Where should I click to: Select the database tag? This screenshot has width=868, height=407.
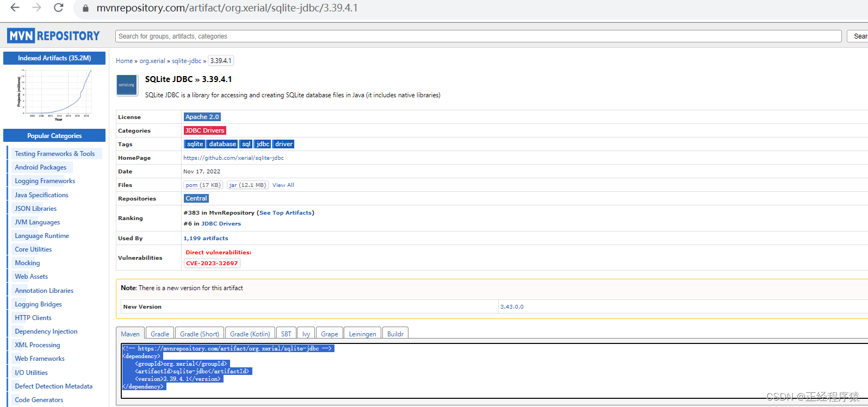tap(222, 144)
